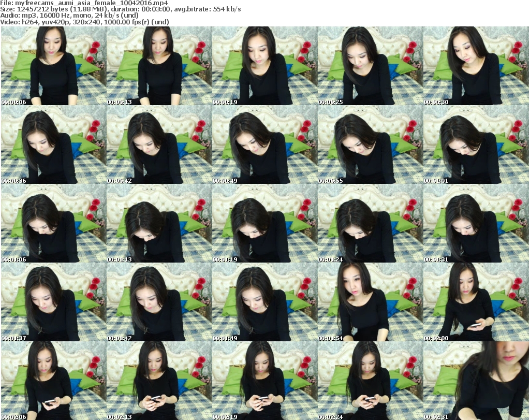530x420 pixels.
Task: Select the thumbnail stamped 00:00:19
Action: pos(264,66)
